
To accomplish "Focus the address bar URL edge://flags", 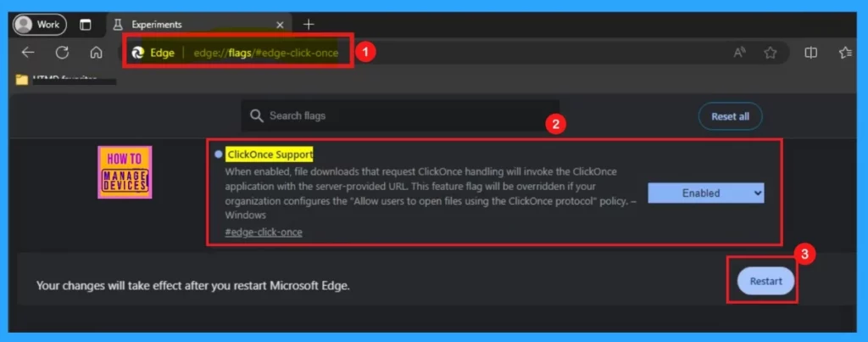I will pos(265,53).
